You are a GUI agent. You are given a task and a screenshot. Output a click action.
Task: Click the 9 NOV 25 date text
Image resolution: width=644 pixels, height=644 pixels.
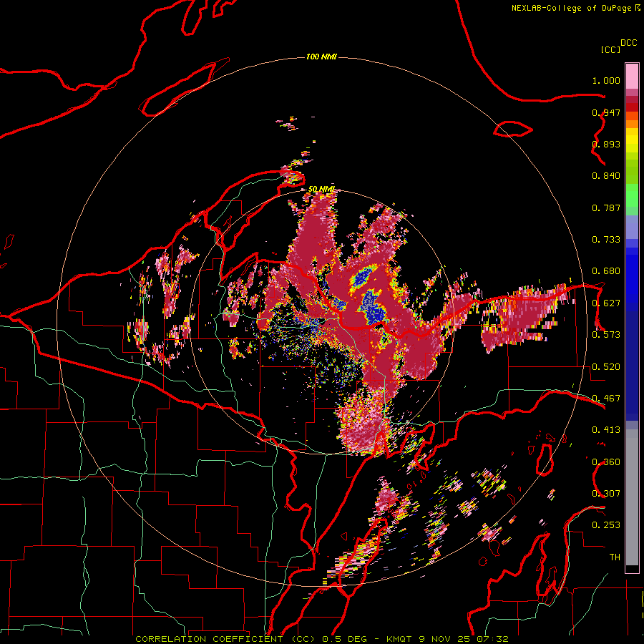[445, 639]
